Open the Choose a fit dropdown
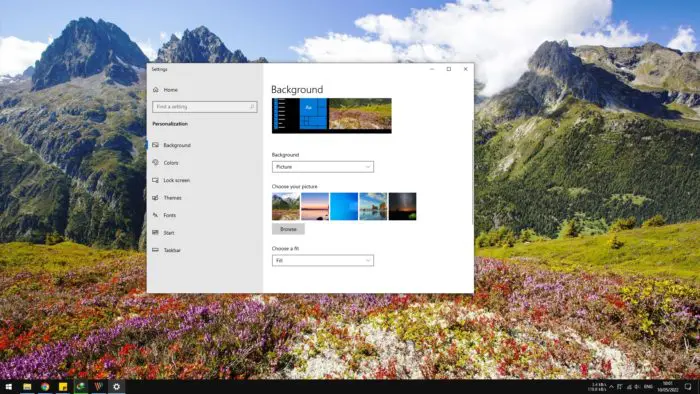The height and width of the screenshot is (394, 700). [x=323, y=261]
